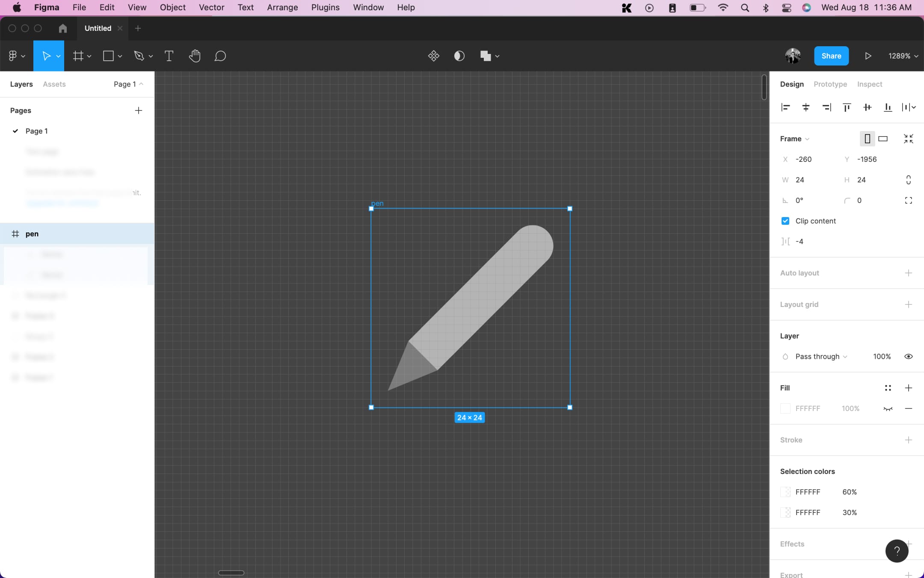Screen dimensions: 924x578
Task: Set frame to landscape orientation
Action: (883, 139)
